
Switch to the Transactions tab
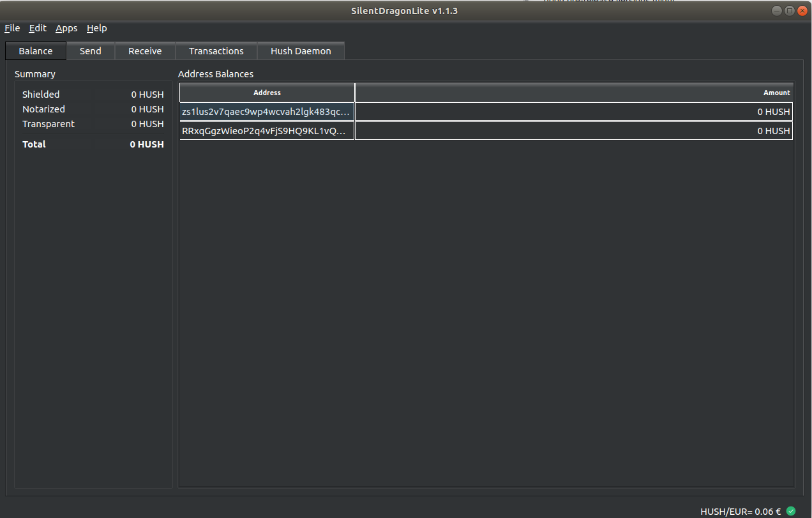click(x=216, y=51)
